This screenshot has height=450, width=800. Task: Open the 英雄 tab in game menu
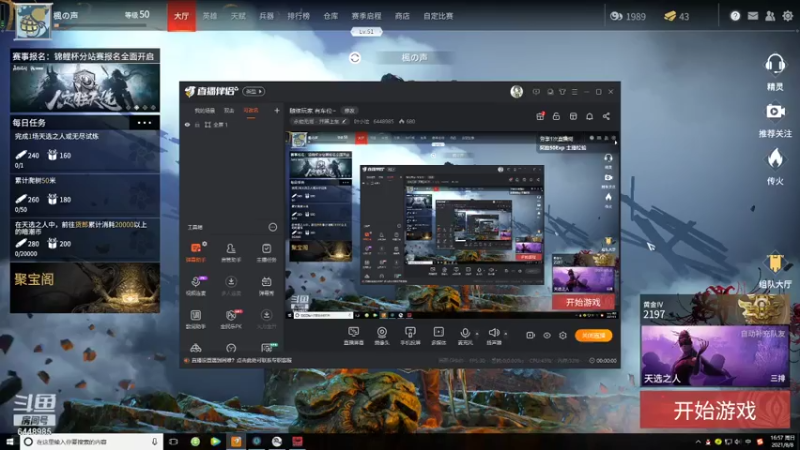click(210, 16)
